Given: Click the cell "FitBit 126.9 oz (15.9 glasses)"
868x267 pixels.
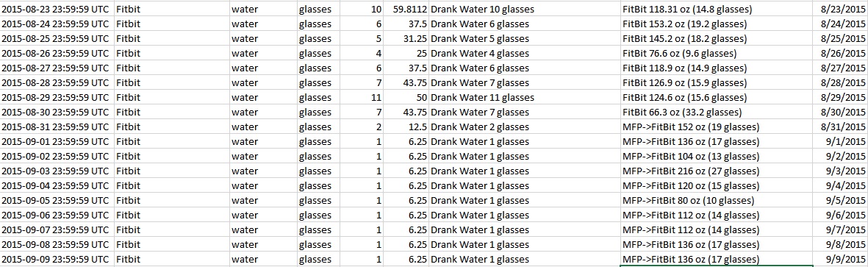Looking at the screenshot, I should pos(717,82).
